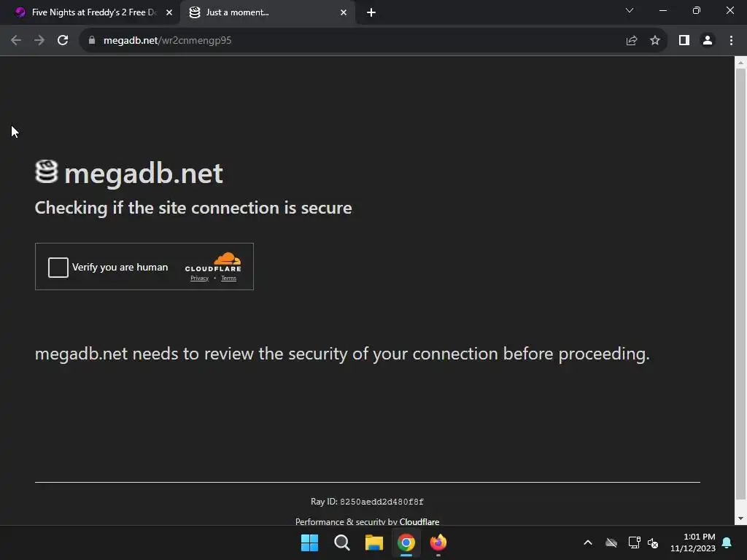747x560 pixels.
Task: Click "Checking if the site connection is secure" text
Action: click(x=193, y=208)
